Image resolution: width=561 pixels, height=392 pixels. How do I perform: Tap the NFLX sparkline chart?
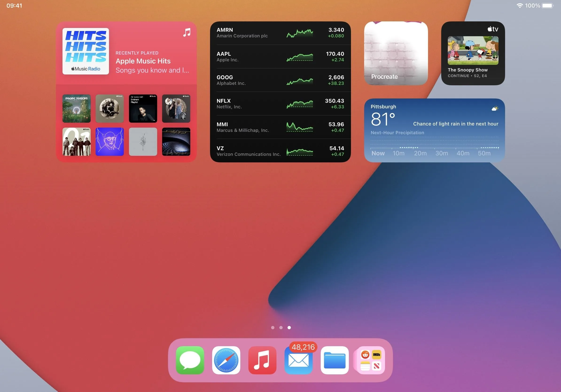(x=300, y=104)
